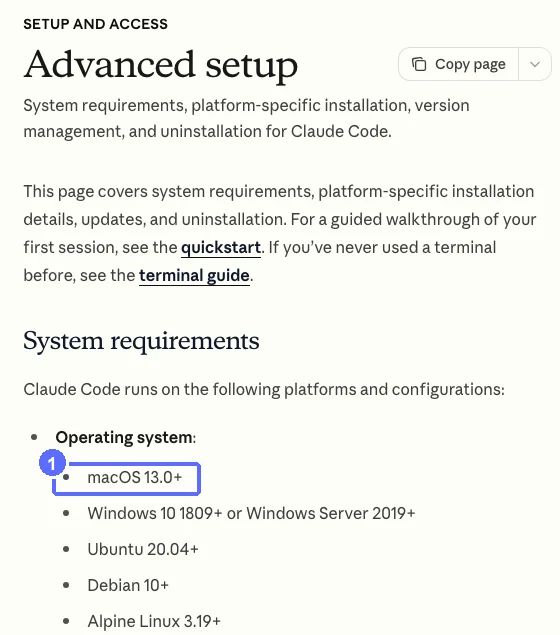This screenshot has width=560, height=635.
Task: Click the Copy page button
Action: coord(458,64)
